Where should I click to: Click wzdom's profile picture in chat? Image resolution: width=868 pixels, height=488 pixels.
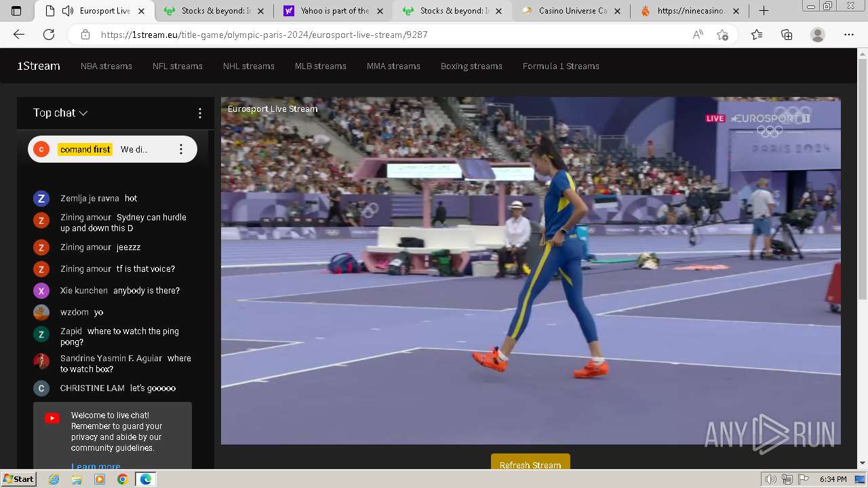coord(41,312)
